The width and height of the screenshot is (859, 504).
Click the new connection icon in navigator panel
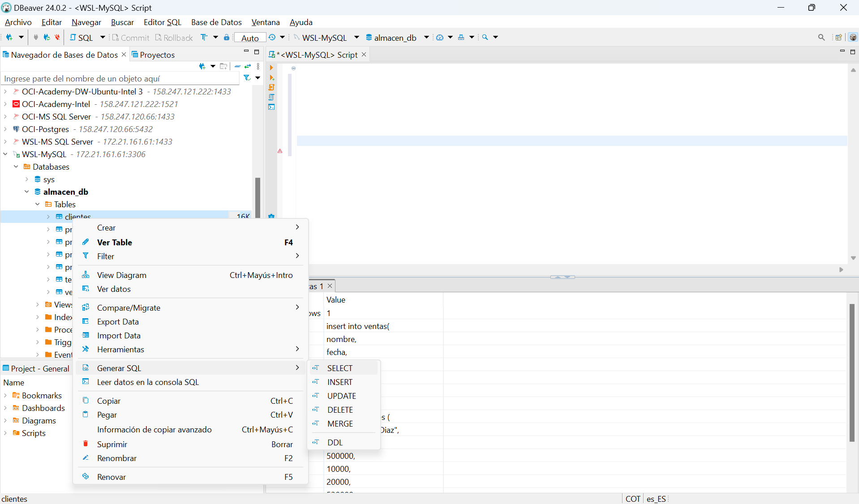pos(202,66)
